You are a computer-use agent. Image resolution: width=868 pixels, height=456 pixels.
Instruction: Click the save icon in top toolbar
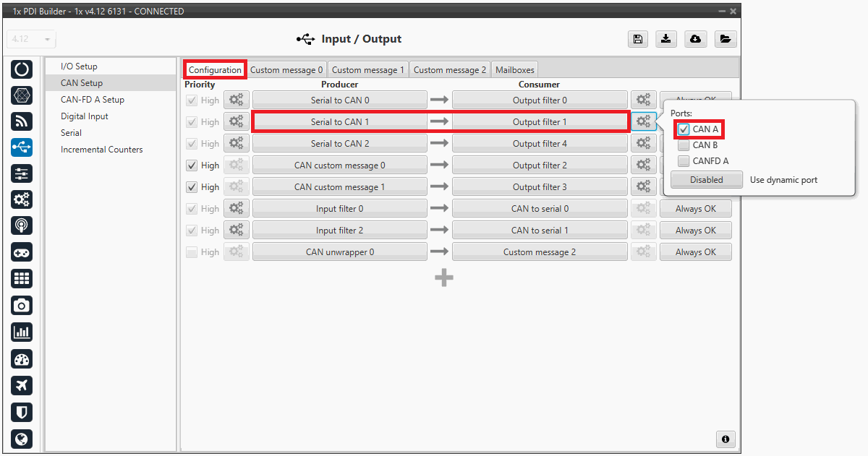click(x=637, y=39)
